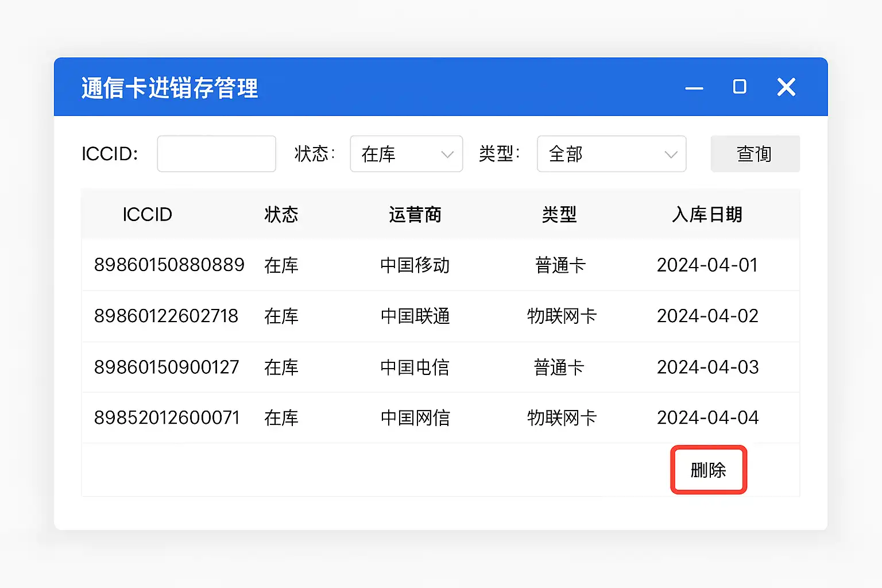Click 普通卡 in the 中国移动 row
The height and width of the screenshot is (588, 882).
(560, 265)
